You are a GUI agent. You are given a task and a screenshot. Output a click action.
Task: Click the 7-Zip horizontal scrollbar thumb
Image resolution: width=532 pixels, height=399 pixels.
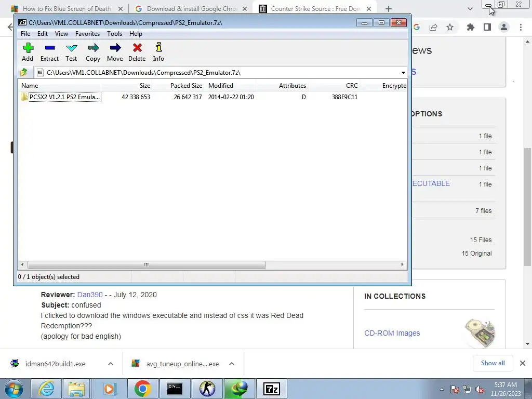[146, 264]
